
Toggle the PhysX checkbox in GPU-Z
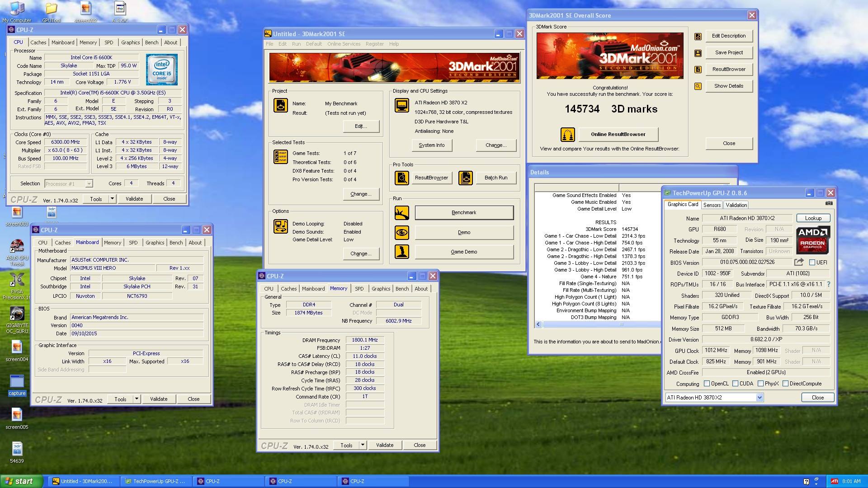[760, 384]
